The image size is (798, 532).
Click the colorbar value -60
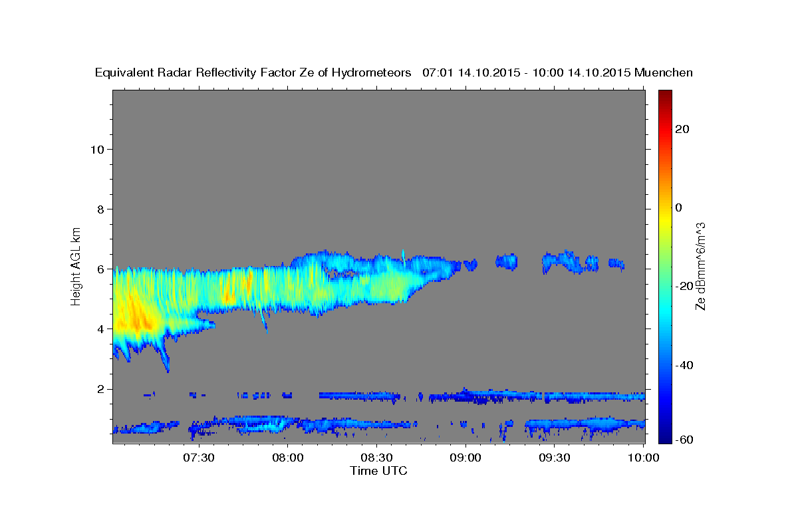pyautogui.click(x=685, y=440)
